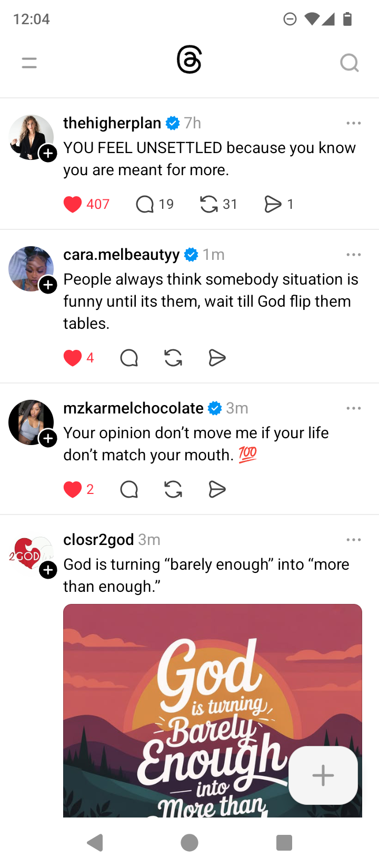
Task: Expand options menu for closr2god post
Action: [354, 540]
